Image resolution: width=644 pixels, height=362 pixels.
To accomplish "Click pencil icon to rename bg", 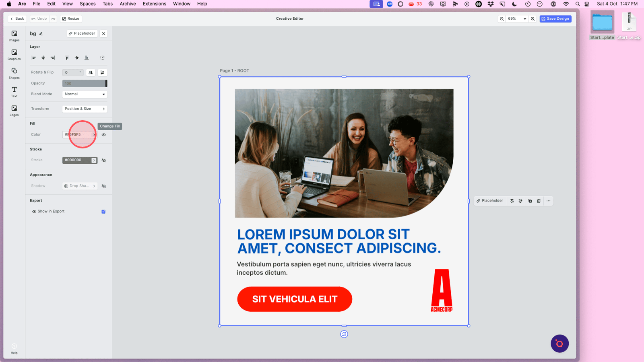I will tap(41, 34).
